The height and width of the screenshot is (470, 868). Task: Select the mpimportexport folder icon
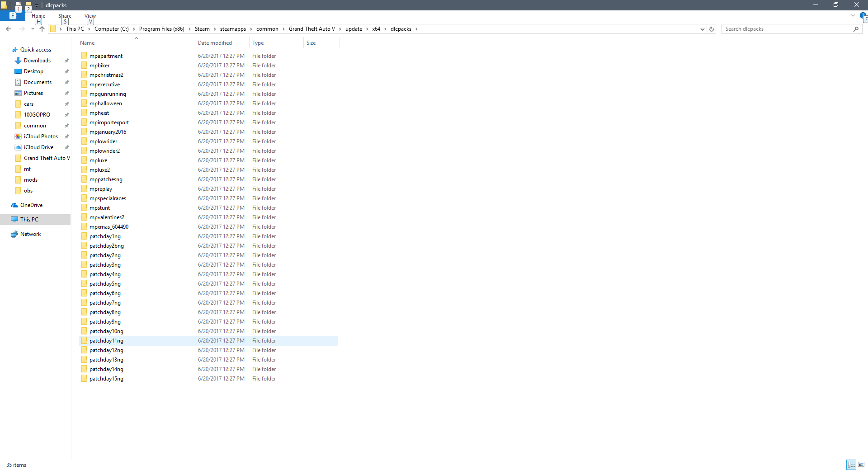84,122
